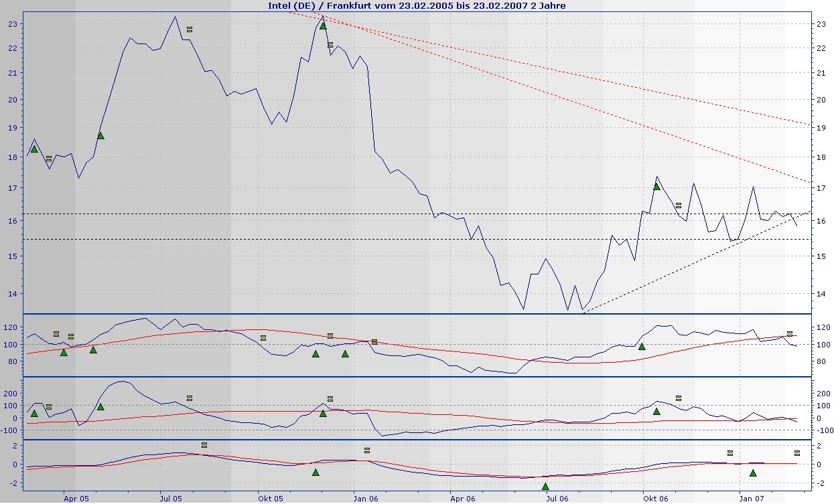This screenshot has width=834, height=504.
Task: Click green buy triangle at November 2005 price peak
Action: [x=323, y=25]
